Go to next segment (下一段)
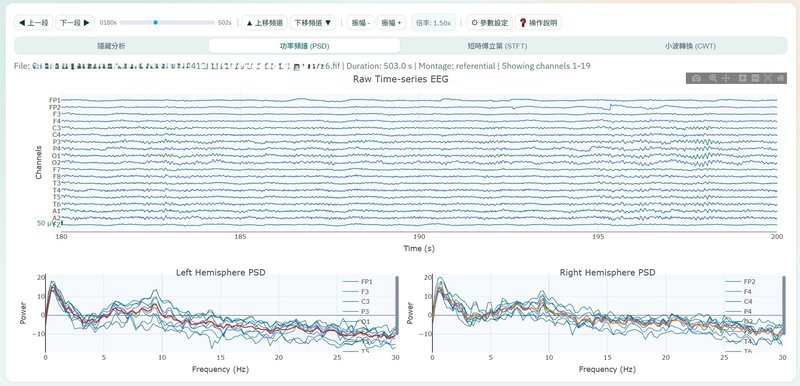Viewport: 800px width, 386px height. 74,22
